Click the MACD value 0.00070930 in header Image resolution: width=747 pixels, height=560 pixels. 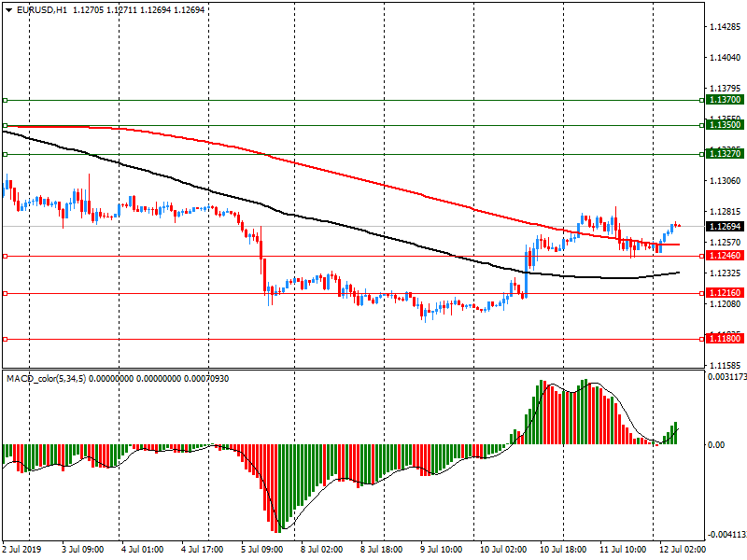[x=206, y=379]
